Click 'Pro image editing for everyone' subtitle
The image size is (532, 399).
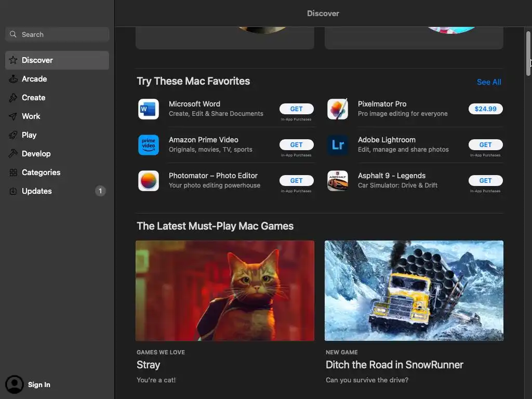coord(403,114)
